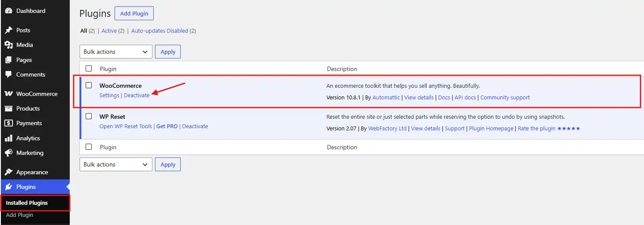Click the Marketing megaphone icon
Screen dimensions: 644x225
[x=8, y=153]
